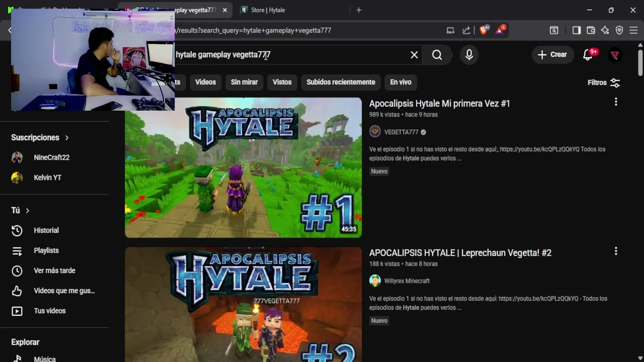Open title APOCALIPSIS HYTALE Leprechaun Vegetta! #2

[x=460, y=253]
